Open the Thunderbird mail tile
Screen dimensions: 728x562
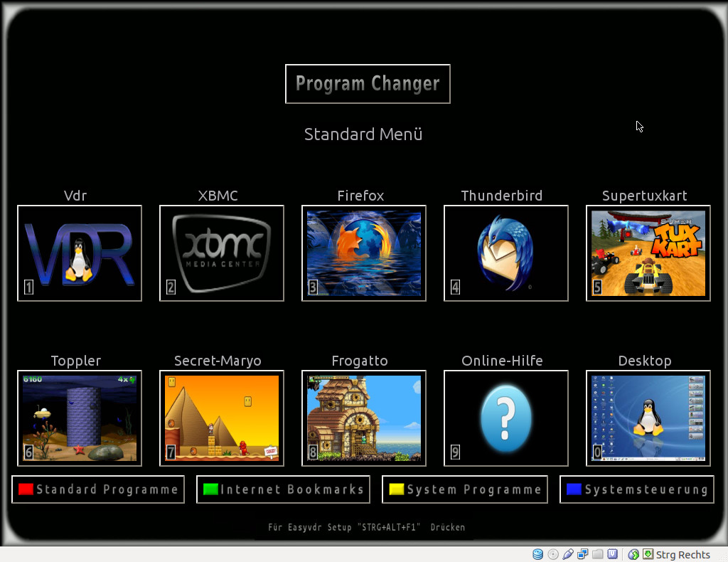(506, 253)
